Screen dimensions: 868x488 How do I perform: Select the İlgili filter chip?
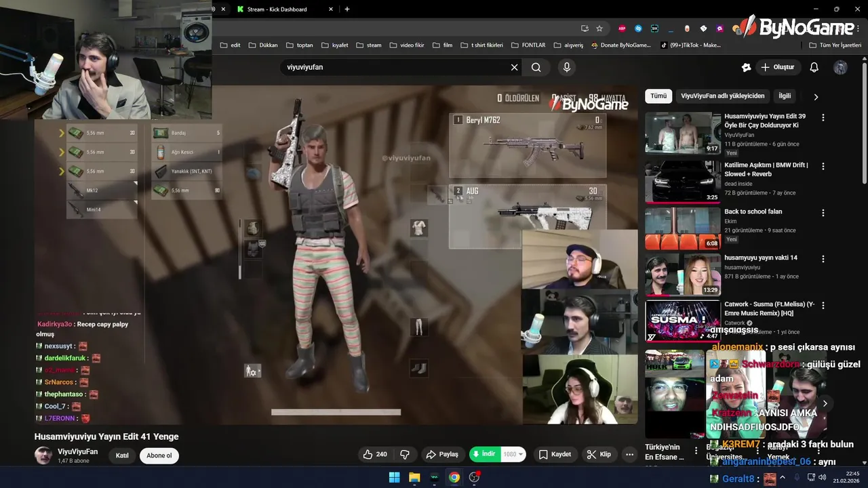tap(785, 96)
